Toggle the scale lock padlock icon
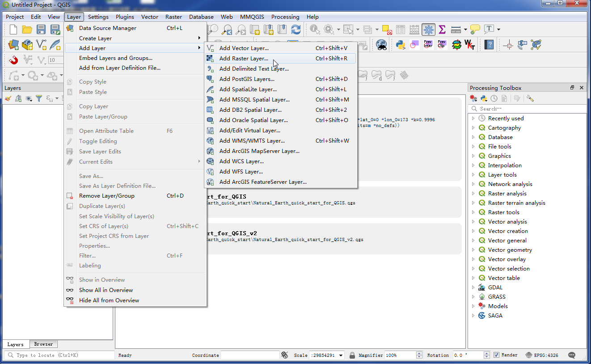The height and width of the screenshot is (364, 591). pyautogui.click(x=352, y=355)
